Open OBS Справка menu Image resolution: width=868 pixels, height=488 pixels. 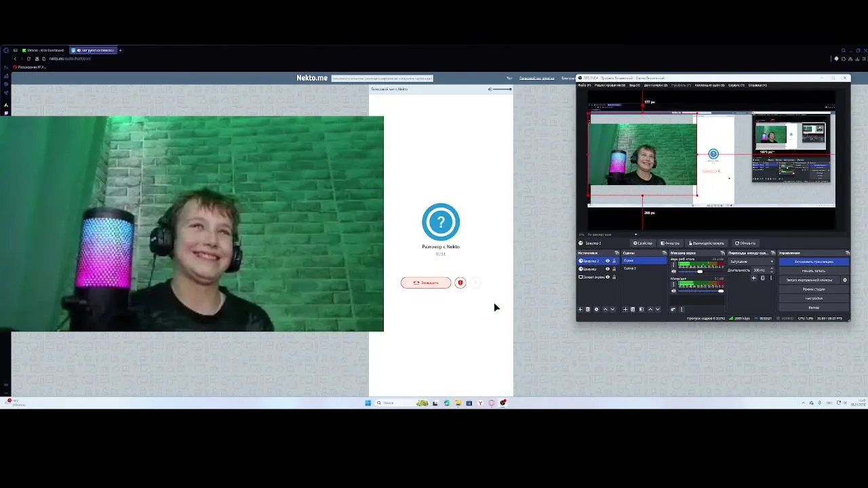pos(757,85)
